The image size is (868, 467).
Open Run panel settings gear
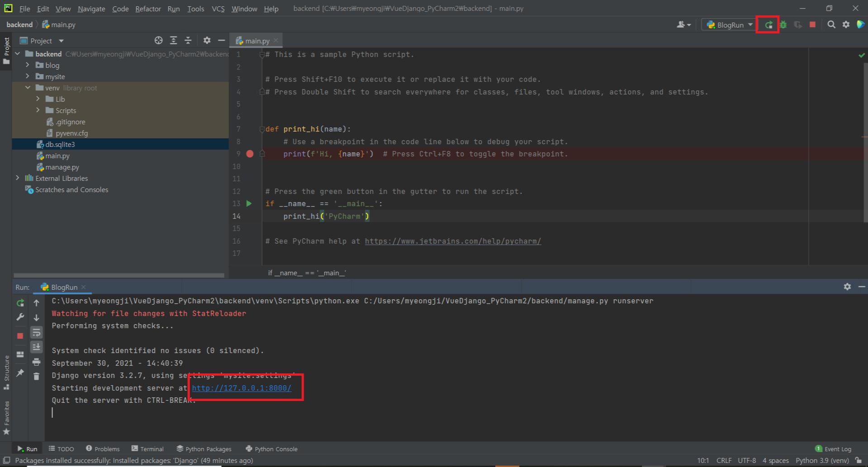point(847,287)
